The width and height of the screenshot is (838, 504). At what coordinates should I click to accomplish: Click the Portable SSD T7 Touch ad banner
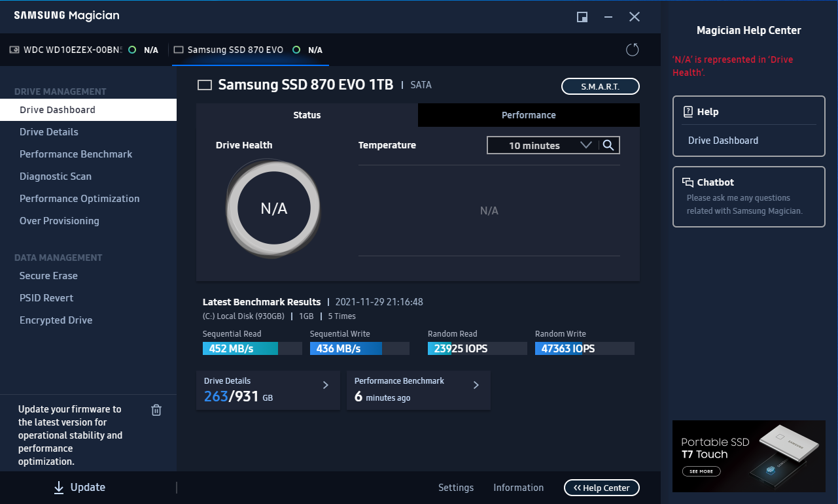pyautogui.click(x=749, y=456)
